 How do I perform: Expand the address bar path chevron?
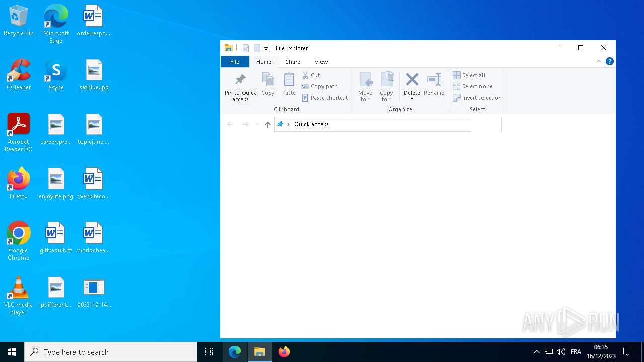tap(288, 124)
